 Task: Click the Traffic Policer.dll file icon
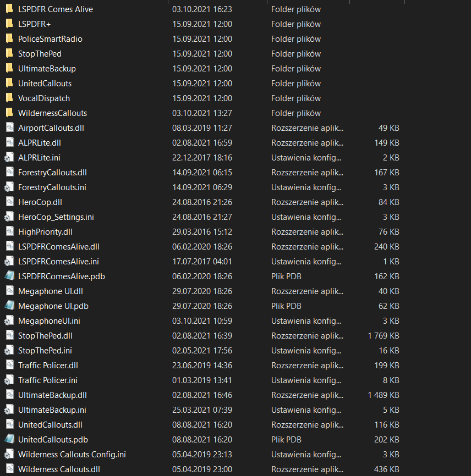[9, 365]
